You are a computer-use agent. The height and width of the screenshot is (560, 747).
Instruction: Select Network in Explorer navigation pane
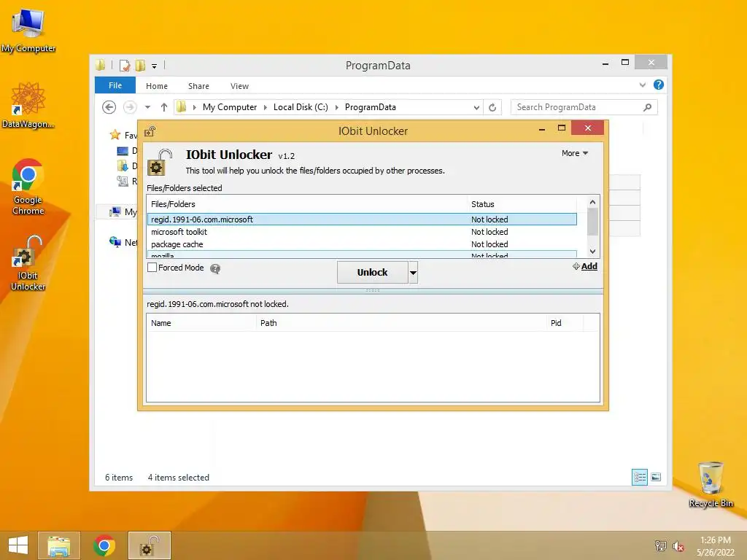click(x=123, y=242)
